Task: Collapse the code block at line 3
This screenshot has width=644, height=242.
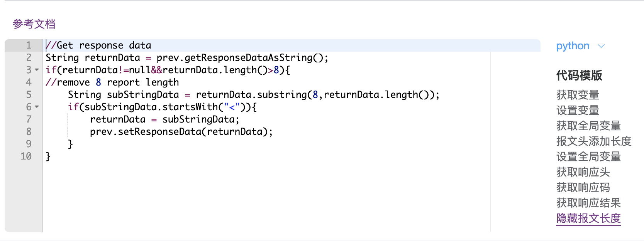Action: (36, 70)
